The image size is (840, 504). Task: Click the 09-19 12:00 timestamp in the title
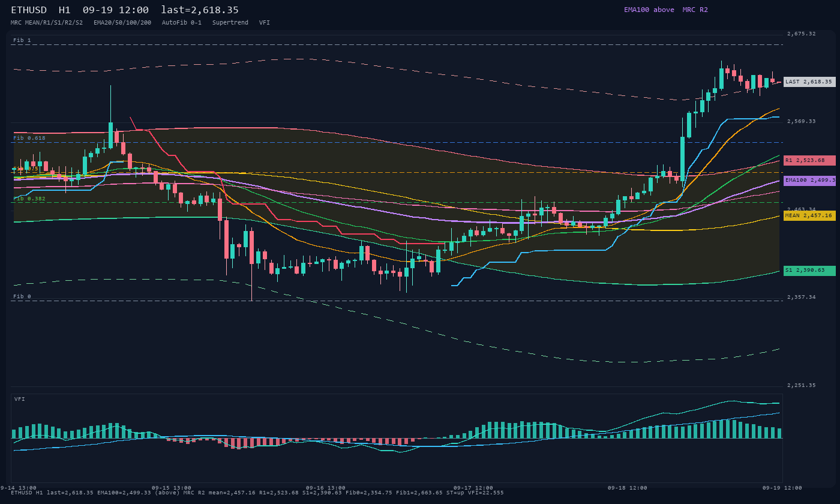116,10
